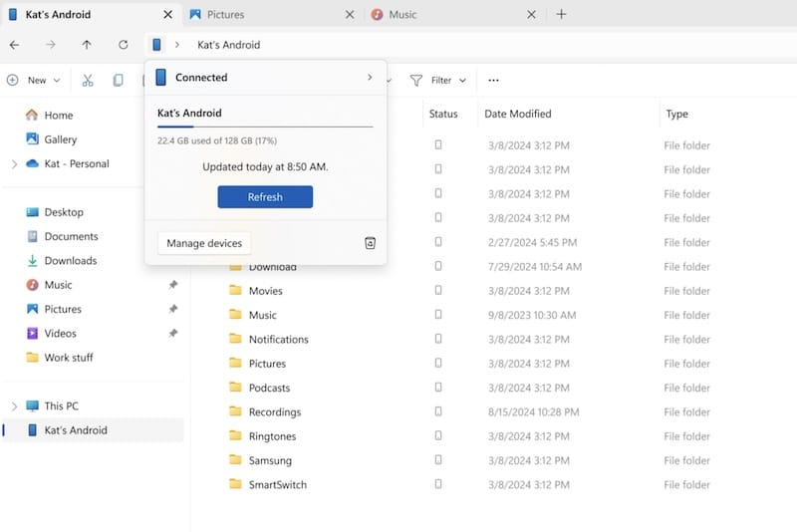Open Desktop in the sidebar
797x532 pixels.
pyautogui.click(x=64, y=212)
